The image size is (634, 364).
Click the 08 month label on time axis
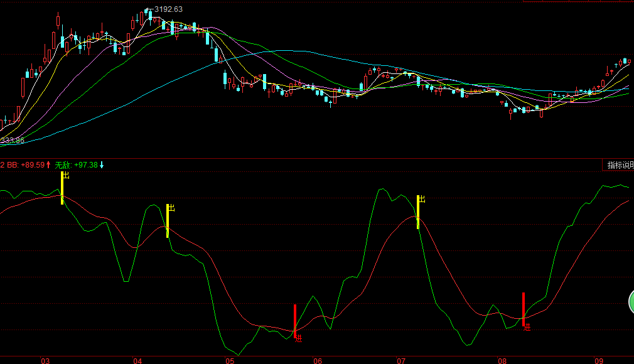tap(502, 360)
